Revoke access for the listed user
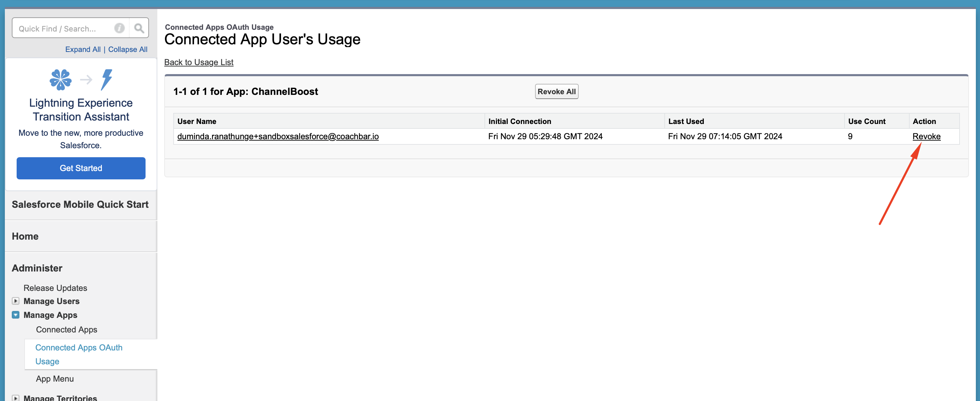Image resolution: width=980 pixels, height=401 pixels. tap(926, 136)
